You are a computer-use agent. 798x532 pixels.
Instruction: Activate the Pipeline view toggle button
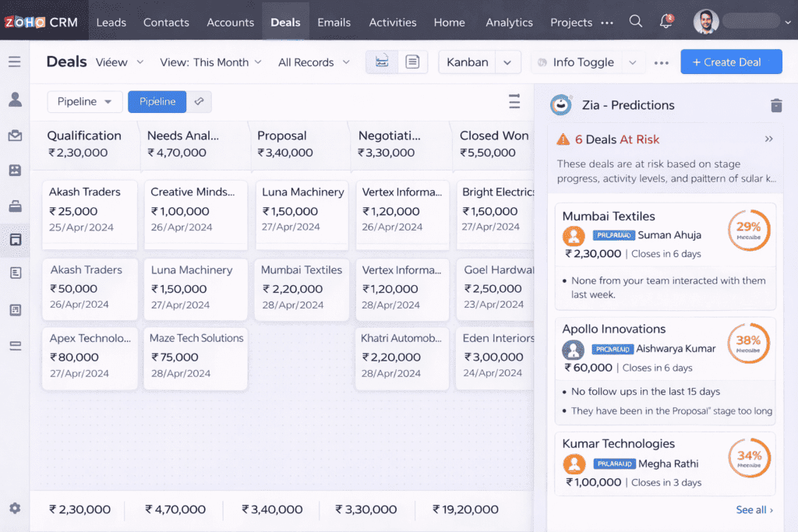156,101
